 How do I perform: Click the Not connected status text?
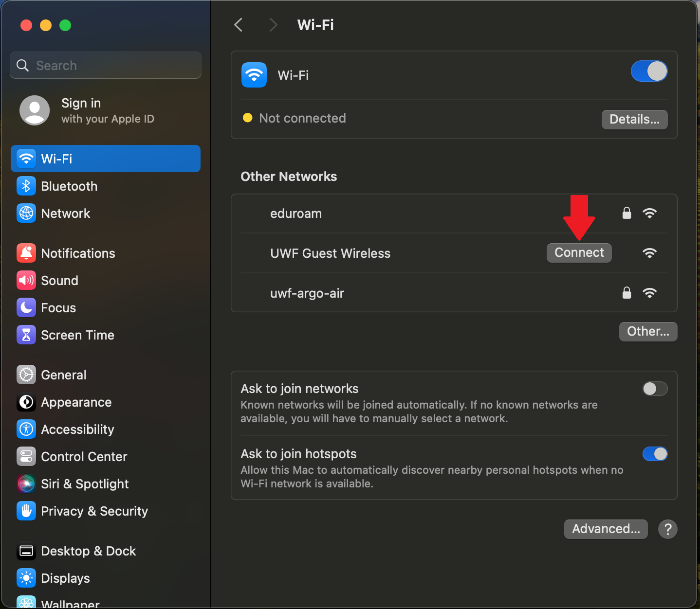coord(302,118)
